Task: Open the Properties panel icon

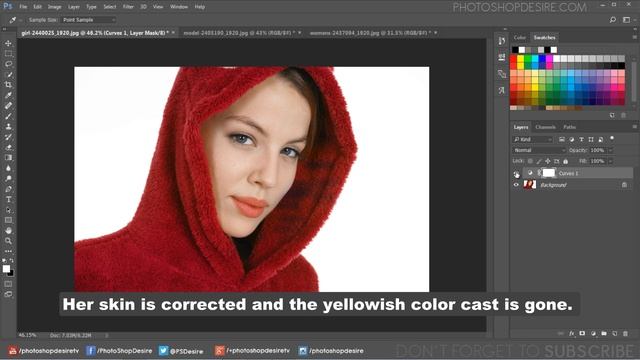Action: 502,57
